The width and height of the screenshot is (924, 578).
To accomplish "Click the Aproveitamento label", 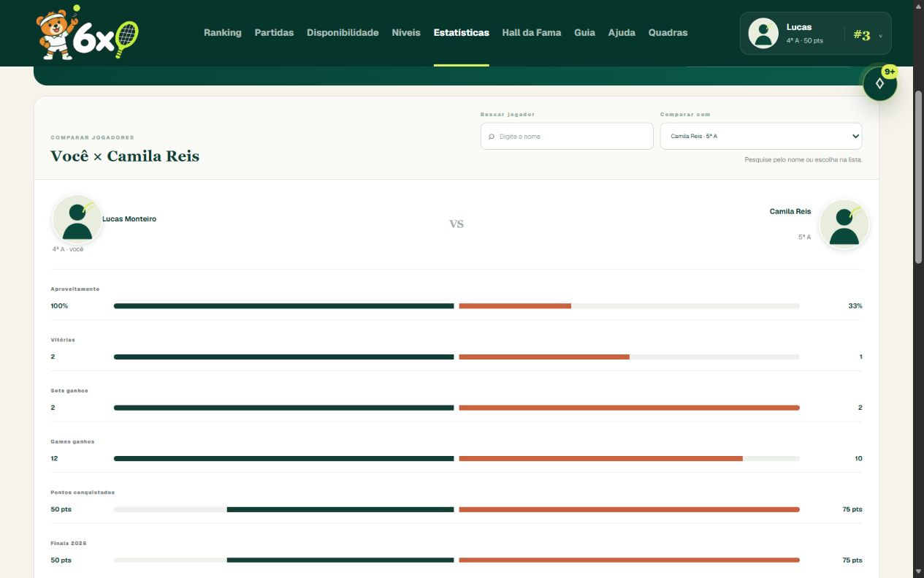I will pyautogui.click(x=75, y=289).
